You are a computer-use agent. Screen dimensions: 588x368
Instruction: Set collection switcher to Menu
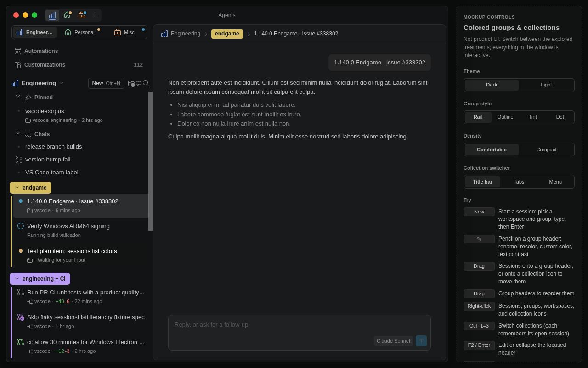coord(555,182)
